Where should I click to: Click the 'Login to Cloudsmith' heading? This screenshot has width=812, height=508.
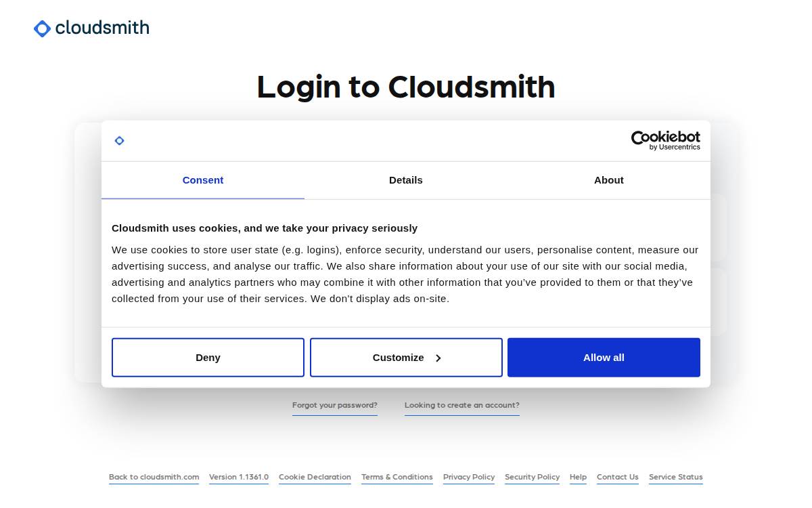(x=406, y=87)
